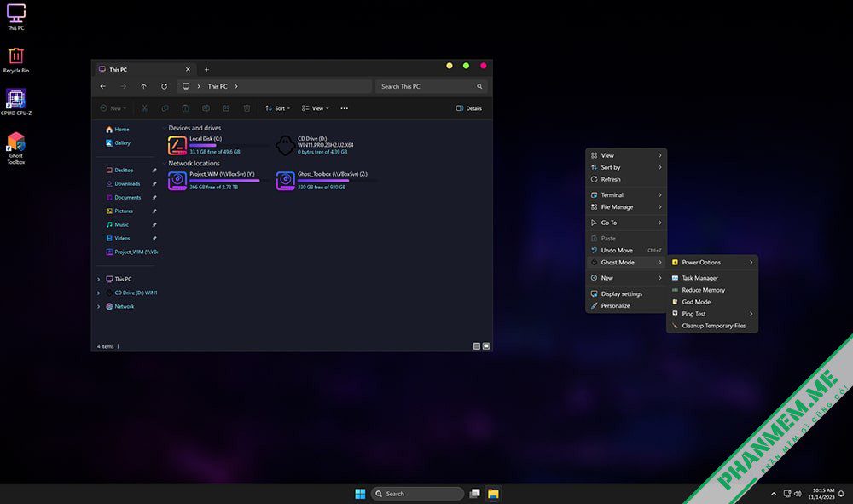Open Task View on the taskbar
Screen dimensions: 853x504
(x=475, y=494)
